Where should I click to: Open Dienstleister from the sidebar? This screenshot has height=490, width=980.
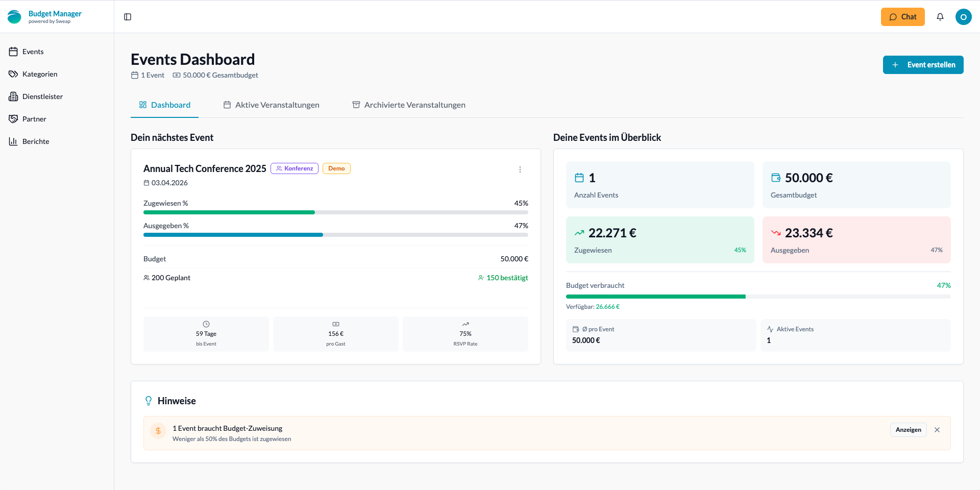click(42, 96)
